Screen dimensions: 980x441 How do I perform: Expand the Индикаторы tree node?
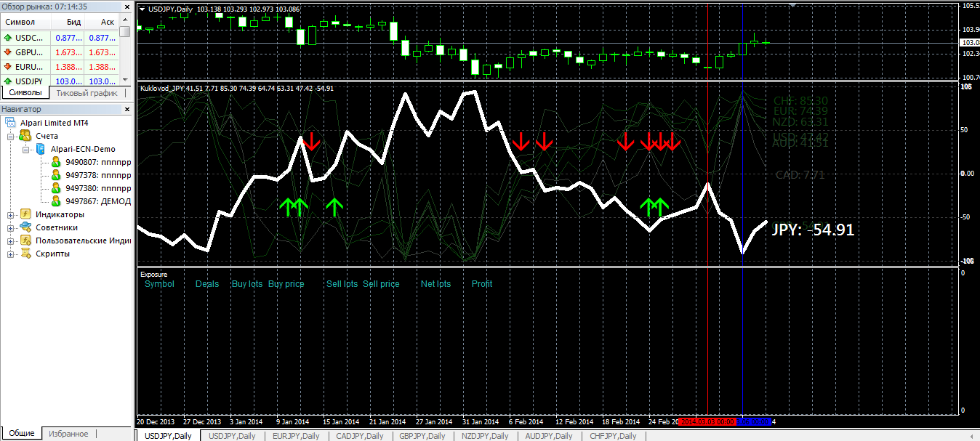coord(11,214)
